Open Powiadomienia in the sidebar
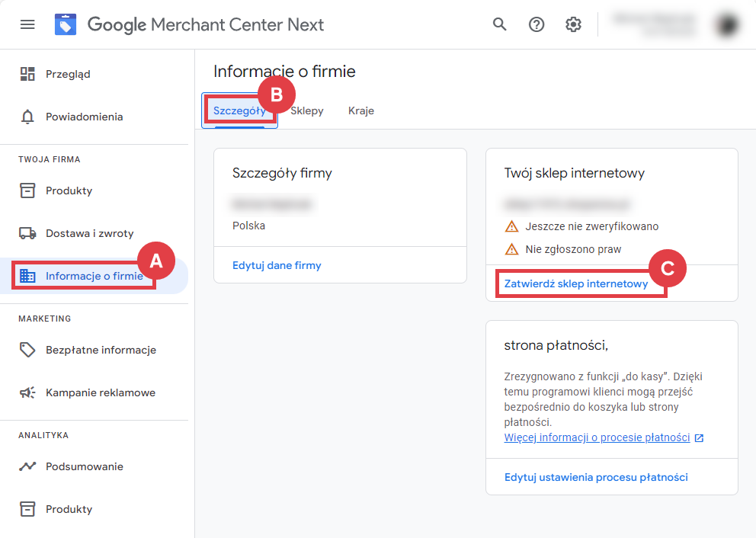 (x=85, y=117)
